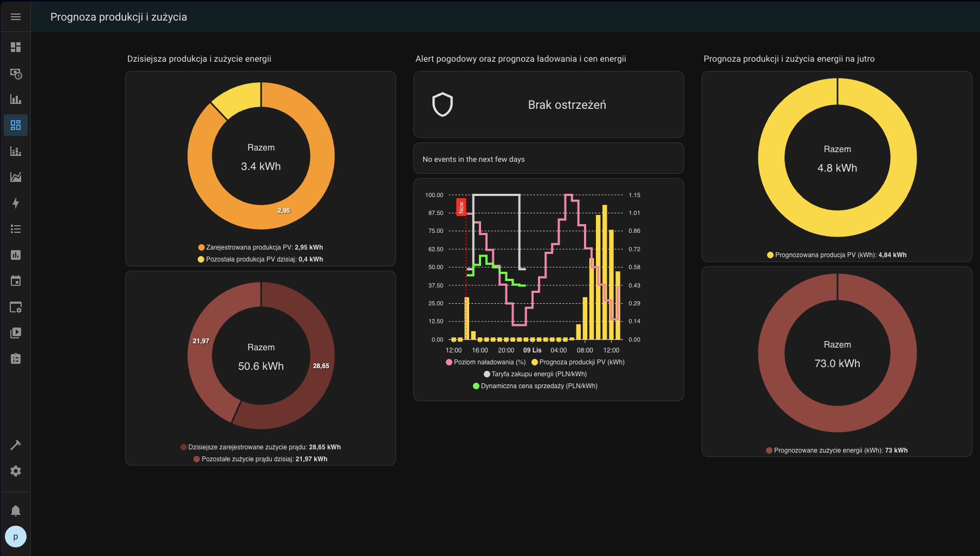Open the Overview dashboard icon
Viewport: 980px width, 556px height.
[16, 47]
